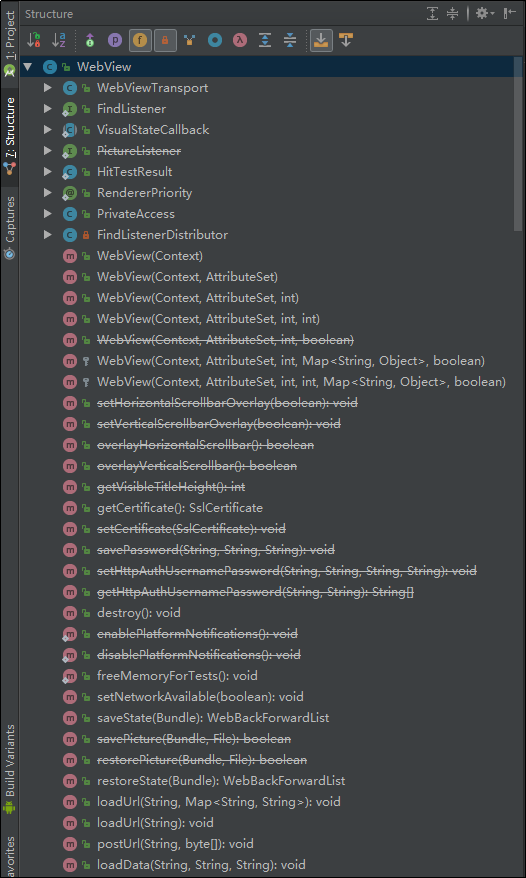Toggle Sort by Visibility in Structure toolbar
The width and height of the screenshot is (526, 878).
point(34,40)
